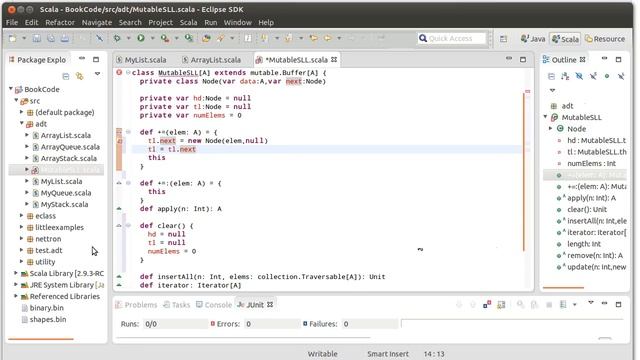Screen dimensions: 640x360
Task: Collapse the BookCode project node
Action: click(x=11, y=89)
